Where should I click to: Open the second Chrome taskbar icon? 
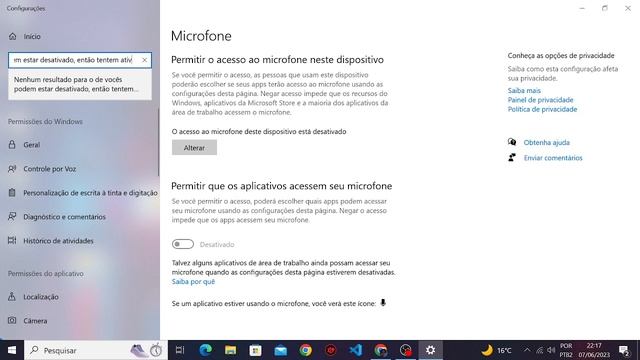point(380,350)
